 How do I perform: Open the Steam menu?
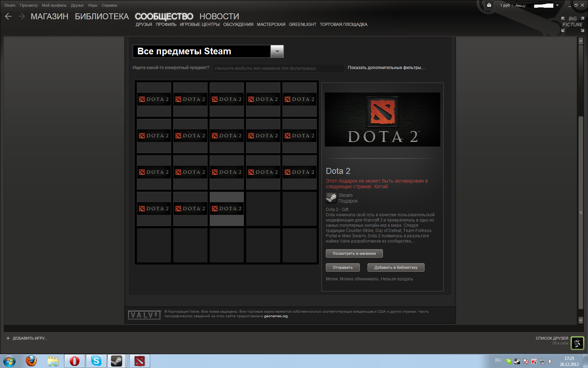coord(10,5)
